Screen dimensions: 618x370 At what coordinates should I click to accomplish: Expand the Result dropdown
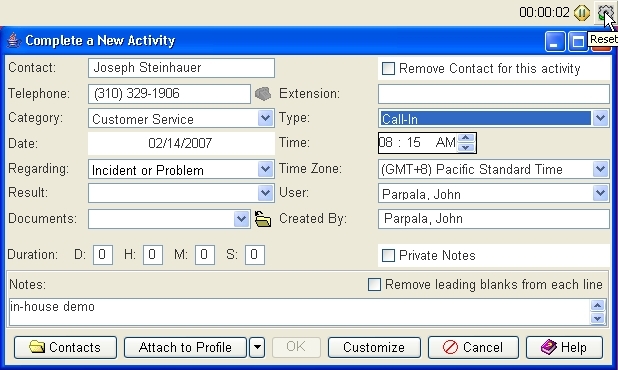coord(265,193)
